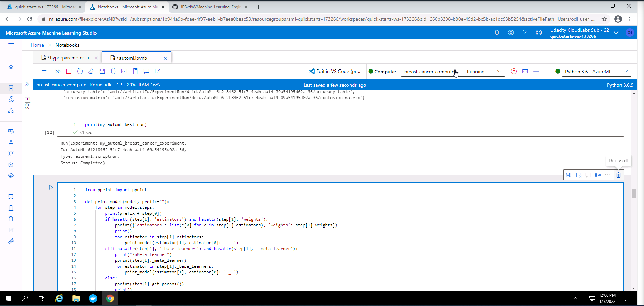Open the compute selection dropdown
This screenshot has height=306, width=644.
pos(453,72)
